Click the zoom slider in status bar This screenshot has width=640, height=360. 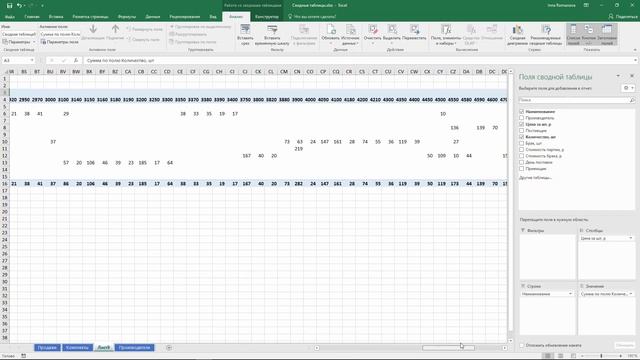(601, 356)
